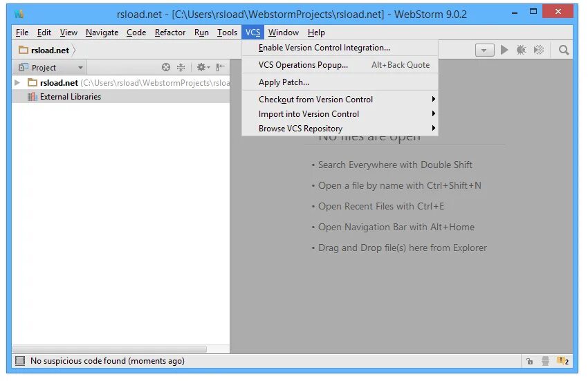Open the Code menu
This screenshot has height=381, width=588.
pos(136,32)
